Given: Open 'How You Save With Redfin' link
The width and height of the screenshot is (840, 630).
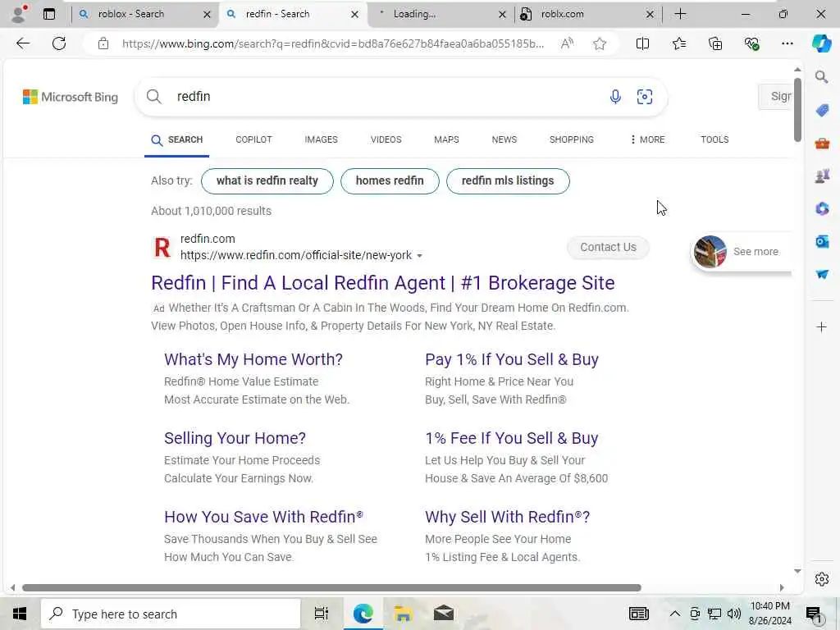Looking at the screenshot, I should click(x=263, y=517).
